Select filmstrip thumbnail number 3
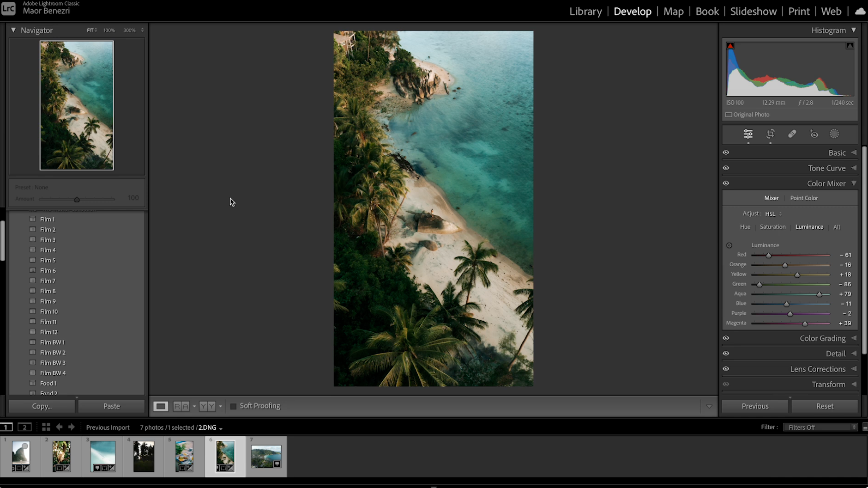Image resolution: width=868 pixels, height=488 pixels. pos(102,456)
